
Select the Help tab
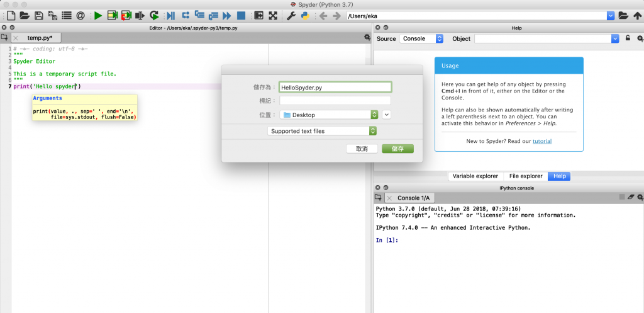[x=559, y=176]
